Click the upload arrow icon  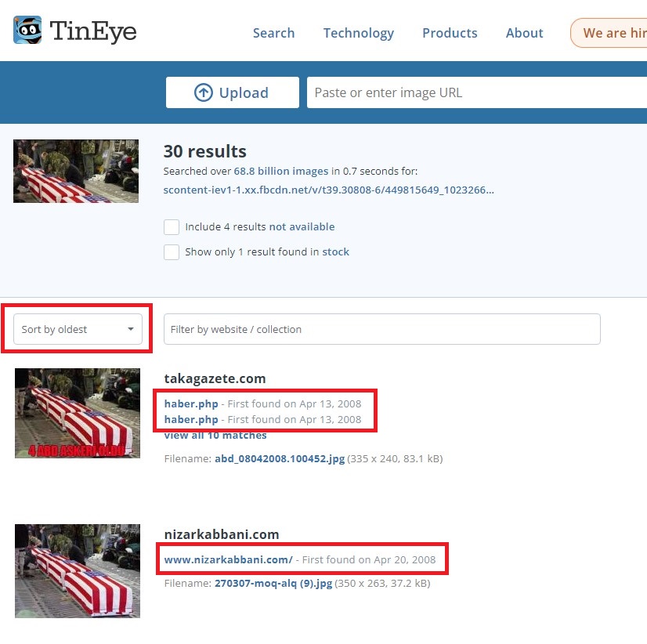pos(204,92)
